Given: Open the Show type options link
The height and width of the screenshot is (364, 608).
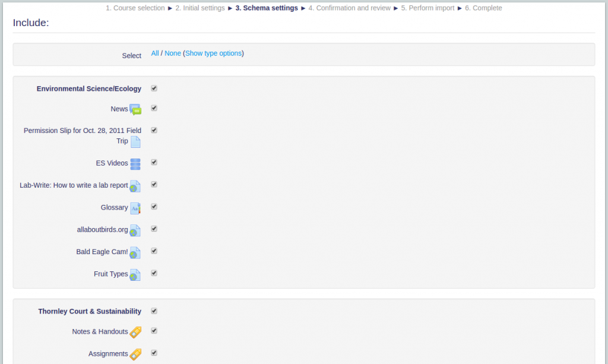Looking at the screenshot, I should [x=213, y=53].
